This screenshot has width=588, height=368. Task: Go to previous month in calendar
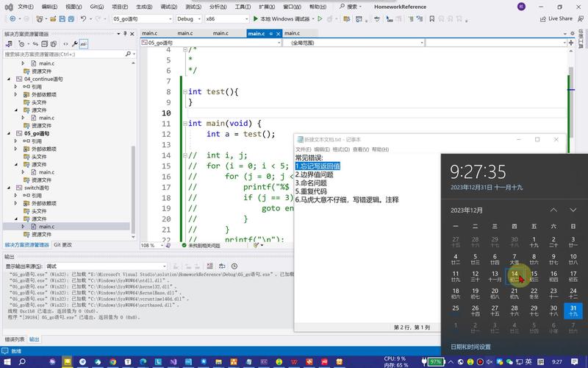[553, 210]
